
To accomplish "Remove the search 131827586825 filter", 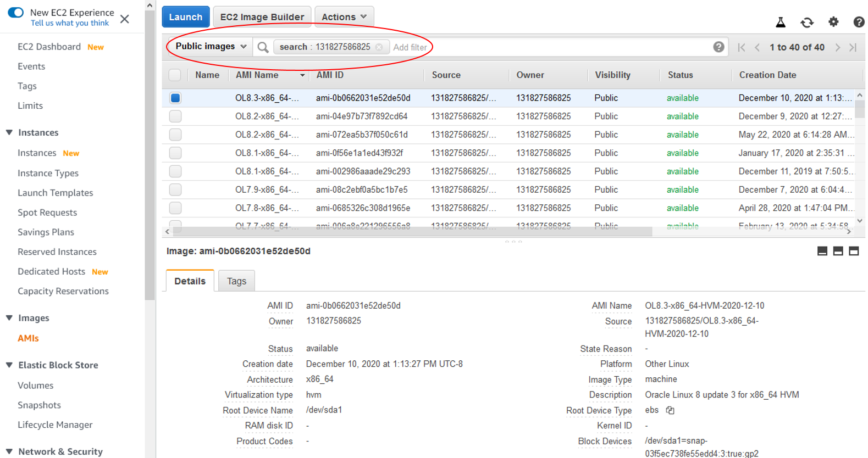I will point(379,47).
